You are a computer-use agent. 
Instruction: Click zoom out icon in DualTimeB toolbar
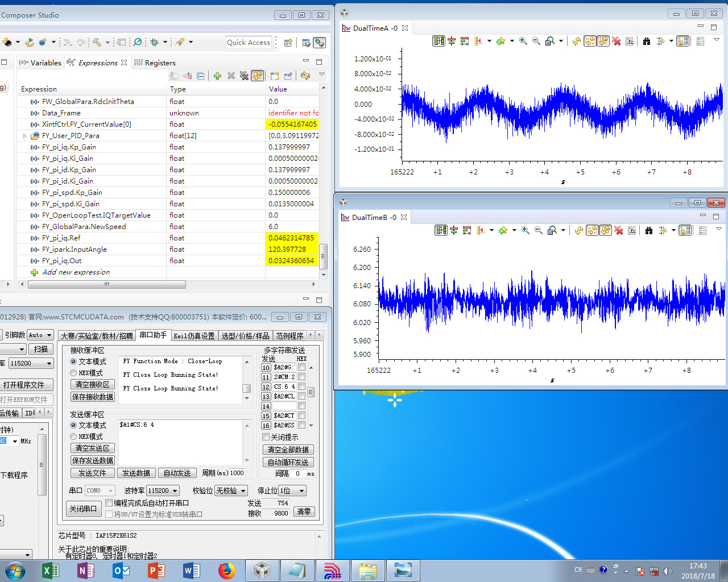[538, 230]
